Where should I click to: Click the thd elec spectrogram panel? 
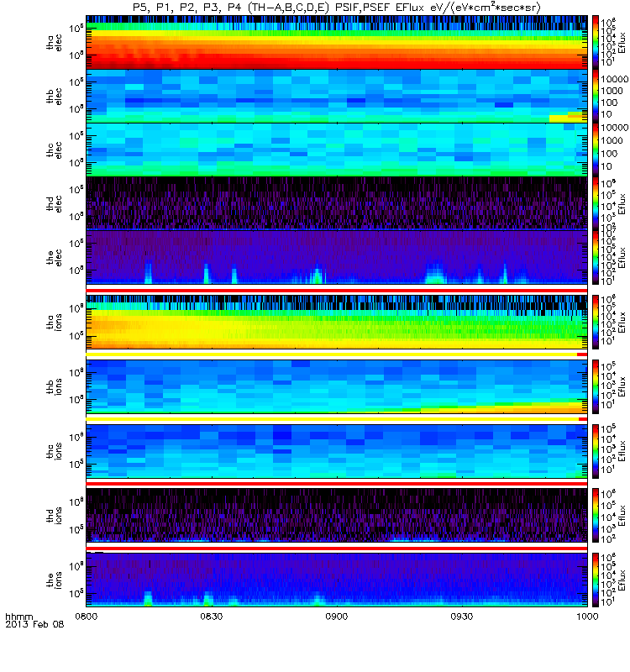[337, 203]
